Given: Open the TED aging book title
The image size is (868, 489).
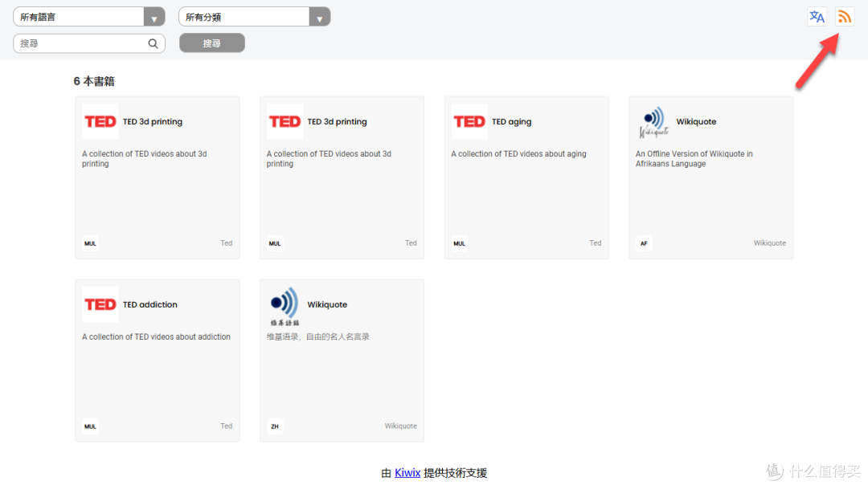Looking at the screenshot, I should [x=511, y=122].
